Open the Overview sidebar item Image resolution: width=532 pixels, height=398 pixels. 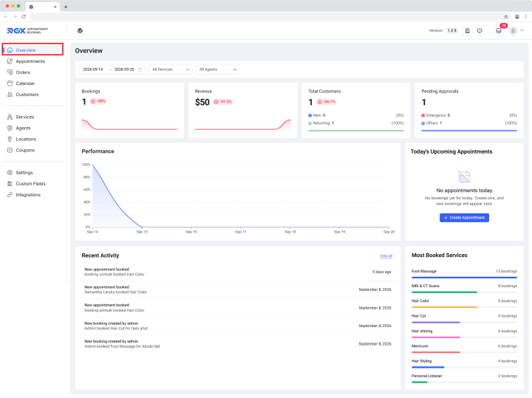coord(33,49)
